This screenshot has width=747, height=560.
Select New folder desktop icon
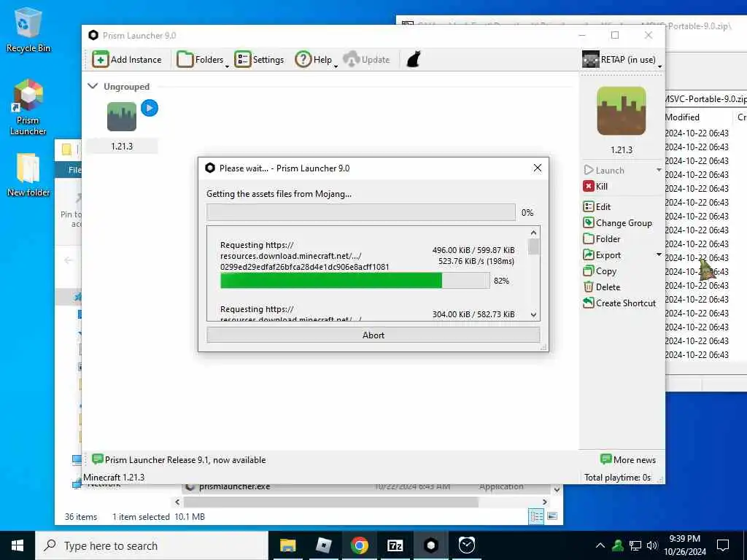tap(28, 175)
